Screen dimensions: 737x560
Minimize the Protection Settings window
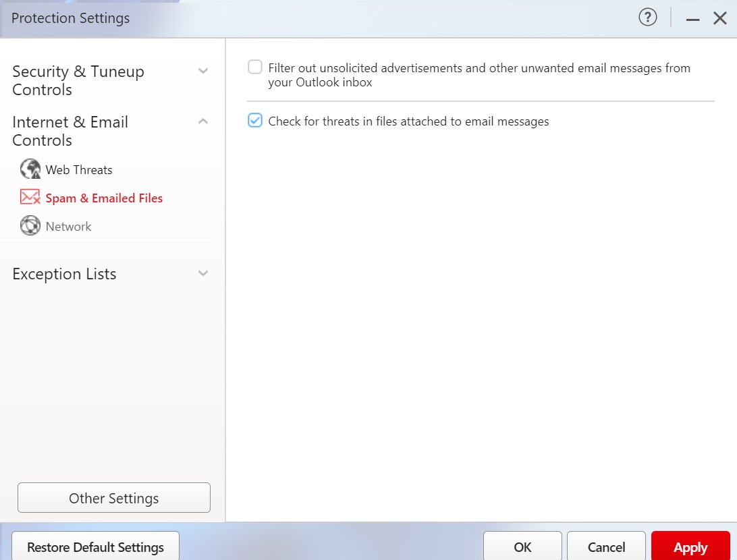click(x=692, y=20)
